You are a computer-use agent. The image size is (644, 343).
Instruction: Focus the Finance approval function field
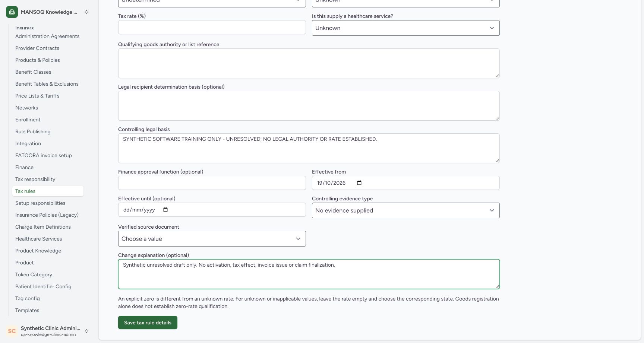pos(212,183)
